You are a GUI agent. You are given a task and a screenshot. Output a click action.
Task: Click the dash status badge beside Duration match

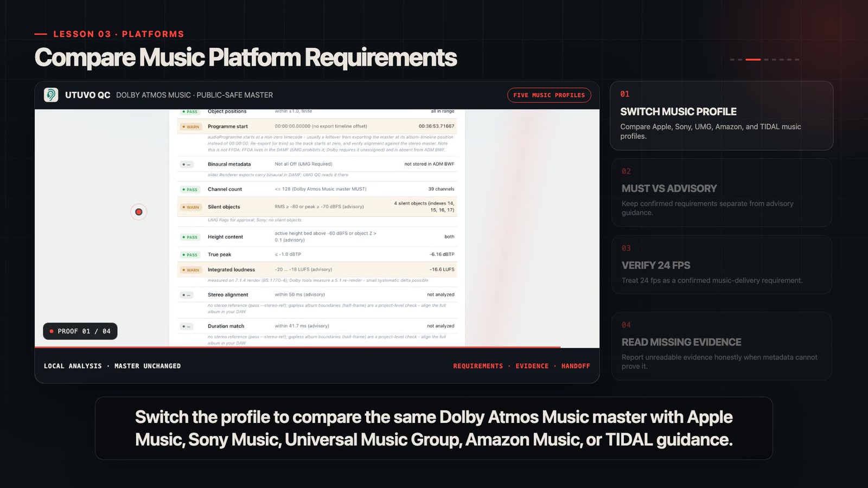(x=187, y=326)
